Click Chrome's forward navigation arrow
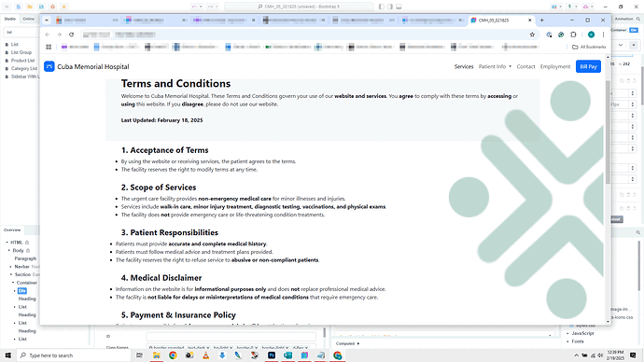 (x=59, y=35)
